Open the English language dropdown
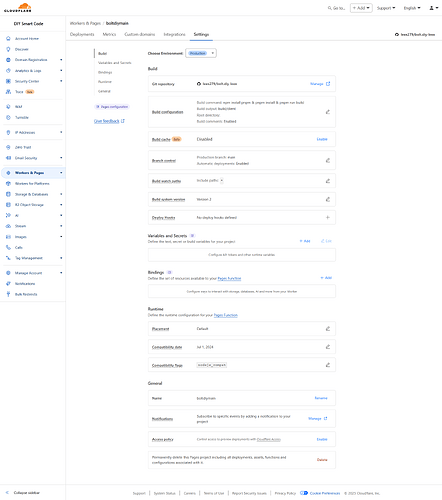The width and height of the screenshot is (442, 500). pyautogui.click(x=412, y=8)
